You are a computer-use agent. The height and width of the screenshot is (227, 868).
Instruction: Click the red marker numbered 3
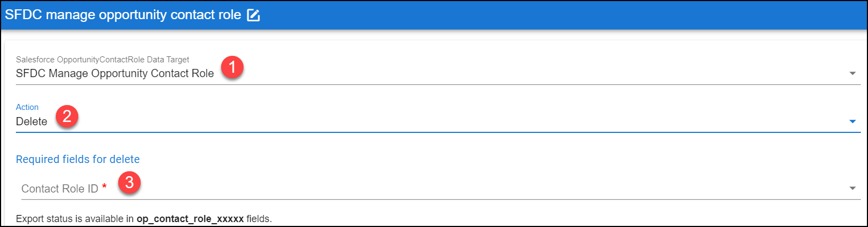coord(129,183)
